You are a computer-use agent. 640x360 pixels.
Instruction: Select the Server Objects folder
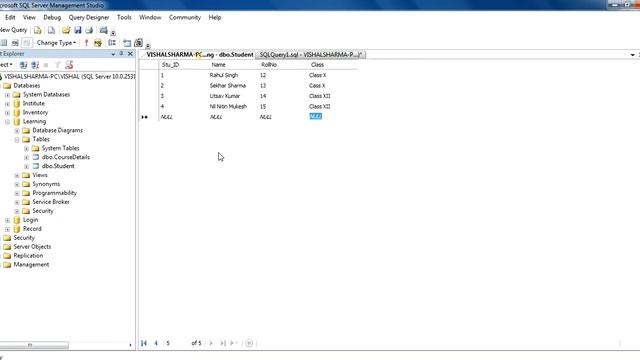32,247
